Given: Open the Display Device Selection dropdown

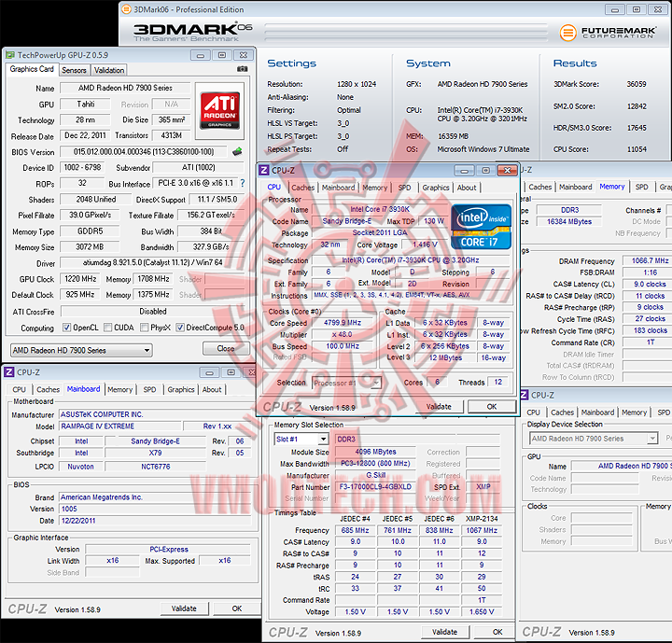Looking at the screenshot, I should [594, 439].
